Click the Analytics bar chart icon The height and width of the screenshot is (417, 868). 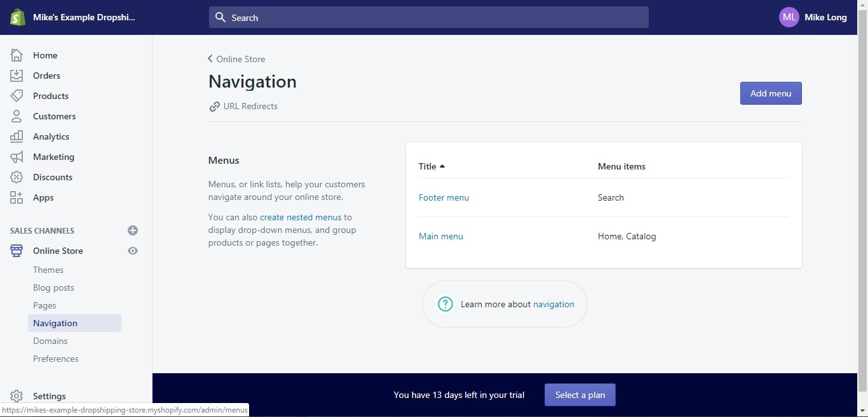tap(17, 136)
